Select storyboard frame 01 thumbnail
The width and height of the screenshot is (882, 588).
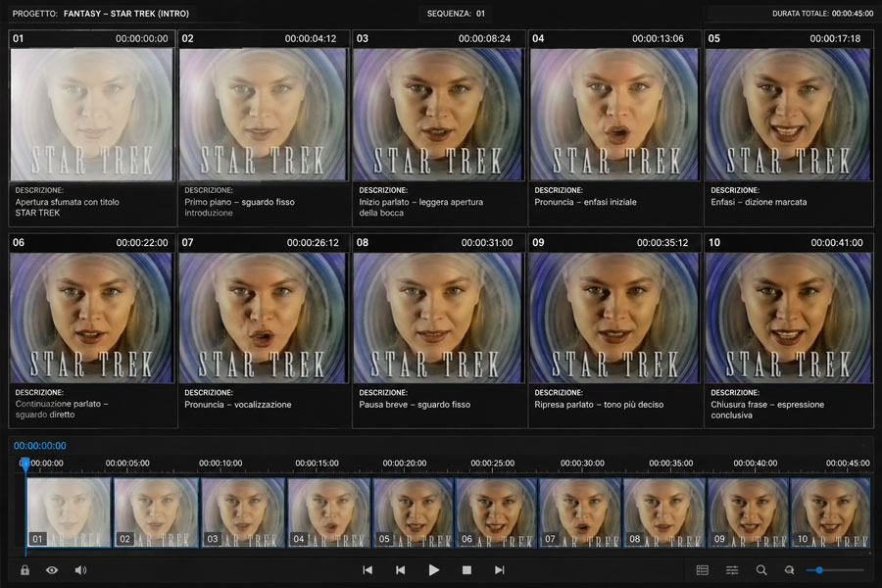coord(92,115)
